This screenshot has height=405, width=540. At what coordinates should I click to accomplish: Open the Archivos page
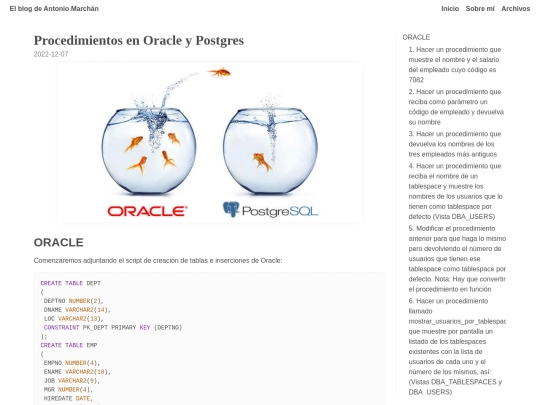(x=515, y=9)
